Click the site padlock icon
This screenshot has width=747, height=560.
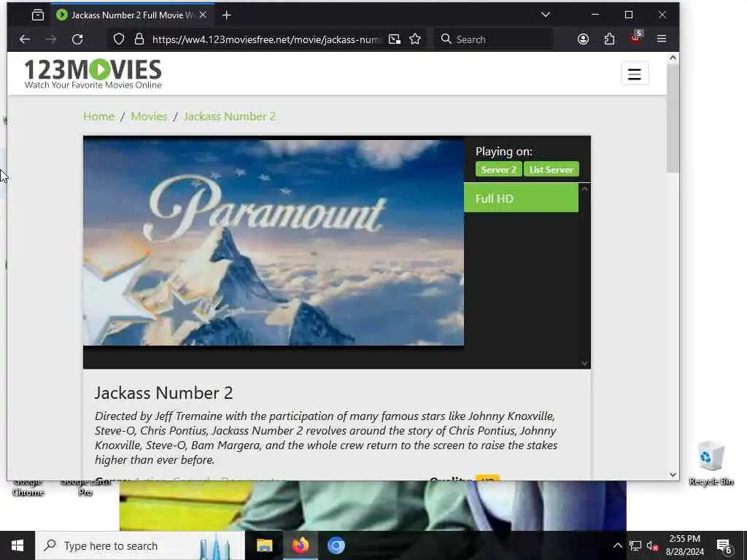tap(139, 39)
